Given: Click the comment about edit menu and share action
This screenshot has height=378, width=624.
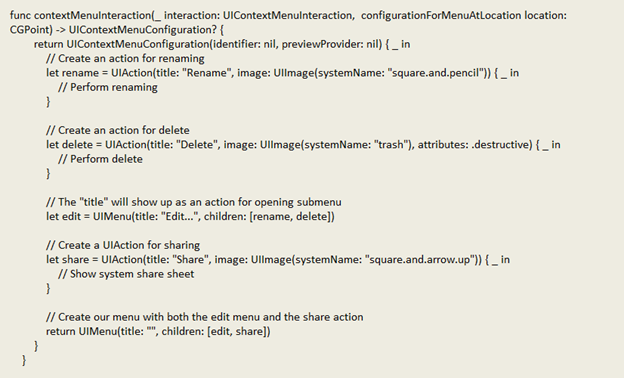Looking at the screenshot, I should click(x=205, y=317).
